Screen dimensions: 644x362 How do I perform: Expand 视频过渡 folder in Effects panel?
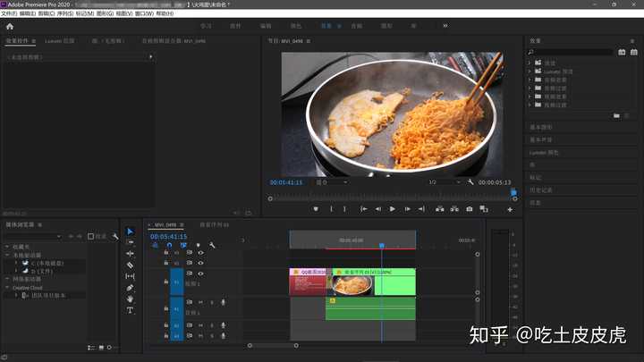[x=530, y=105]
